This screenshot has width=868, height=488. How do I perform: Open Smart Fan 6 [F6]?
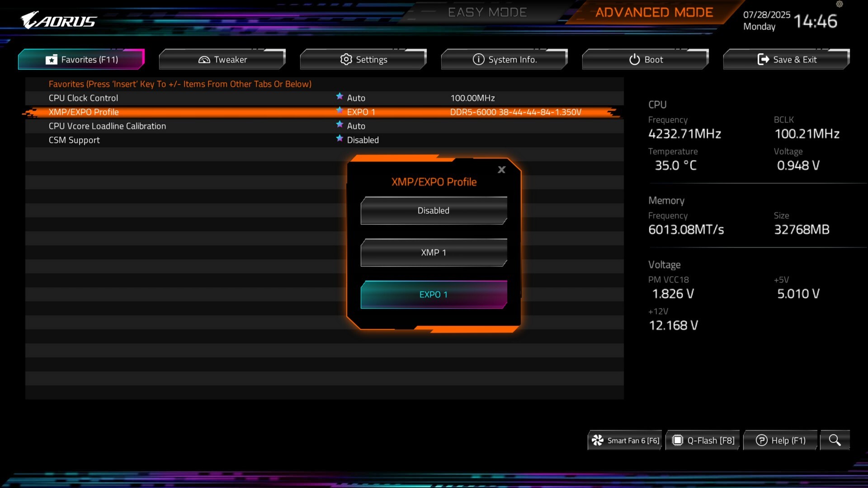click(625, 440)
